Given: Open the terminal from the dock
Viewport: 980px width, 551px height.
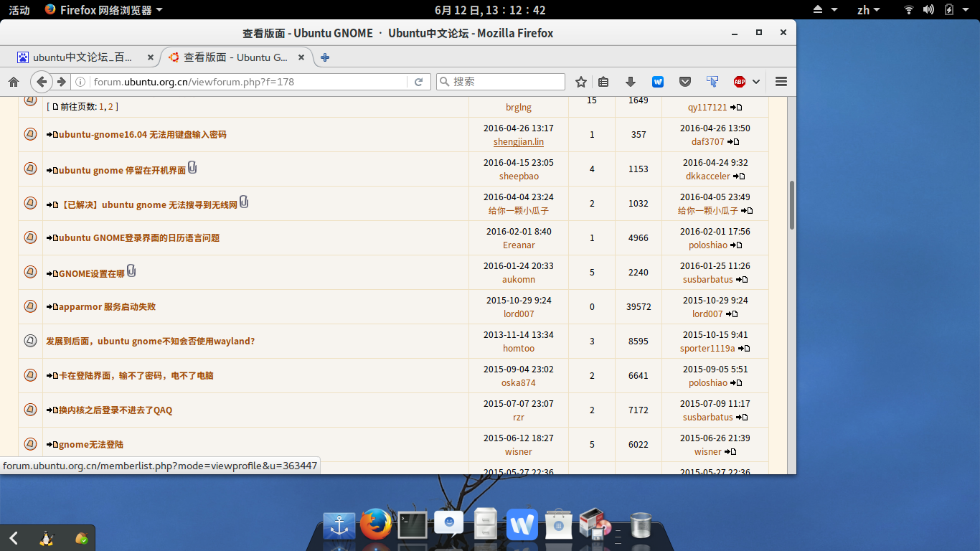Looking at the screenshot, I should pyautogui.click(x=413, y=525).
